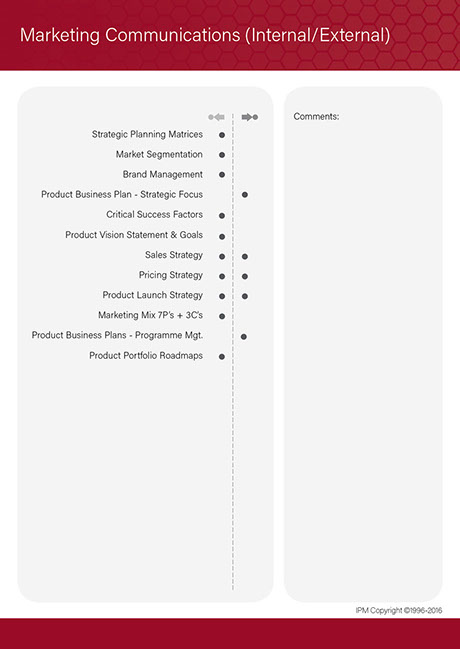Click the Product Launch Strategy internal dot

[x=222, y=296]
